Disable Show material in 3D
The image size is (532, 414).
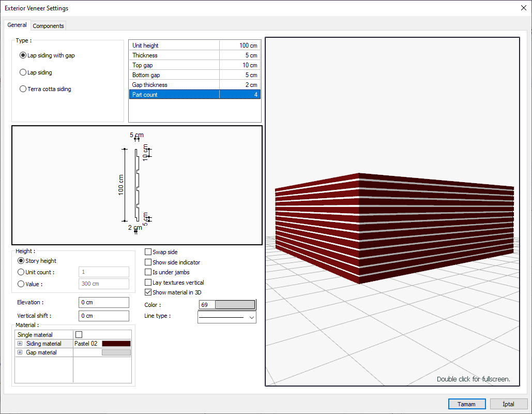click(148, 292)
